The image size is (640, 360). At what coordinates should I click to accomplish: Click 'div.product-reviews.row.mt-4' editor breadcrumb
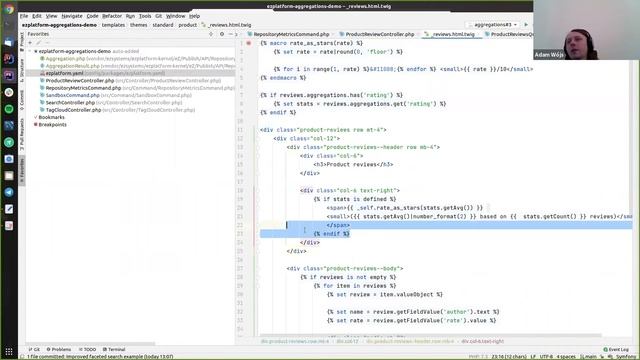[295, 341]
